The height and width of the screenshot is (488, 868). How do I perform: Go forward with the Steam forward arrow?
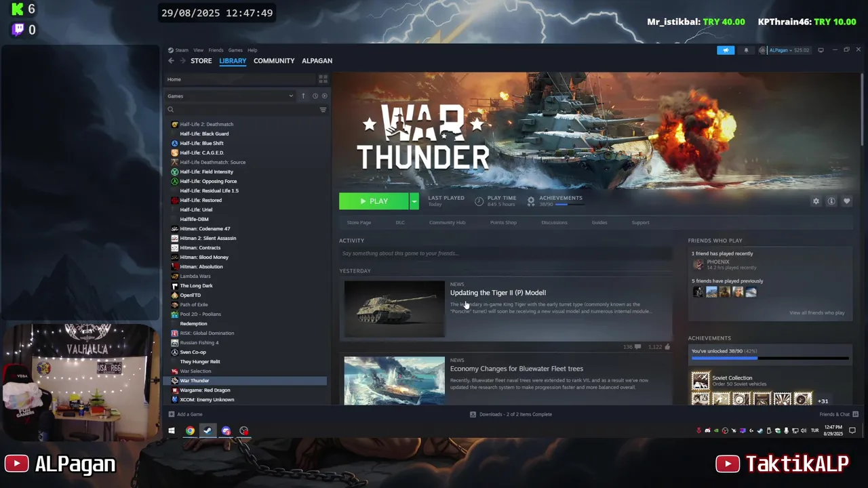[x=182, y=61]
